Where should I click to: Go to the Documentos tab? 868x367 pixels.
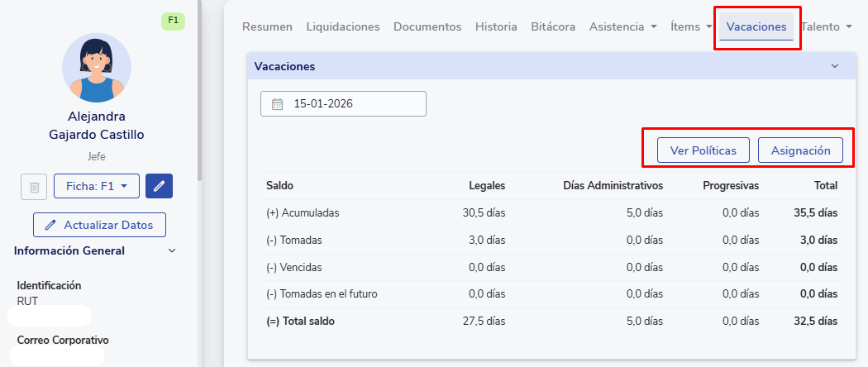pos(427,26)
